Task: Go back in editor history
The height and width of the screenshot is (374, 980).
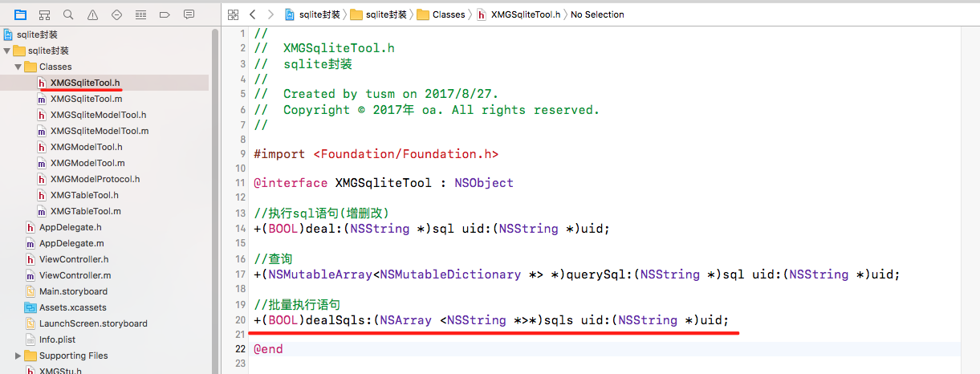Action: pos(253,14)
